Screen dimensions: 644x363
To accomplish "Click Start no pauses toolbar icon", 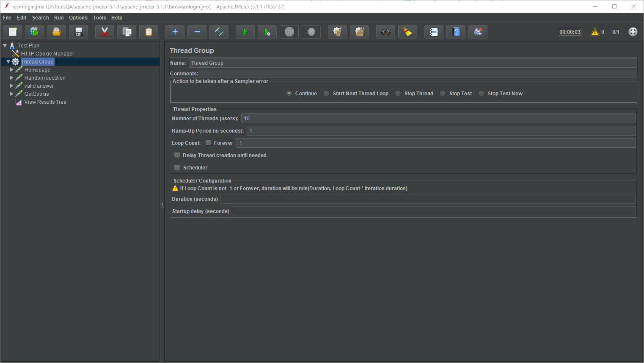I will (267, 32).
